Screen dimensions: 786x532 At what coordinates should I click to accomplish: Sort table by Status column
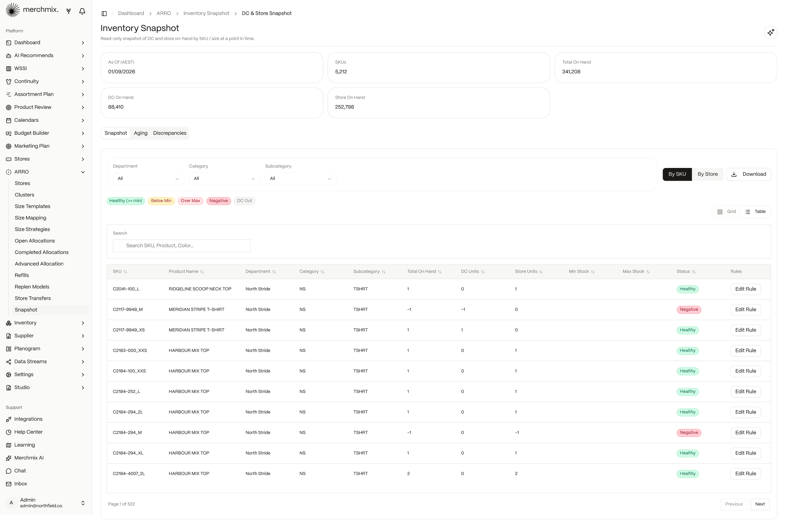point(686,272)
